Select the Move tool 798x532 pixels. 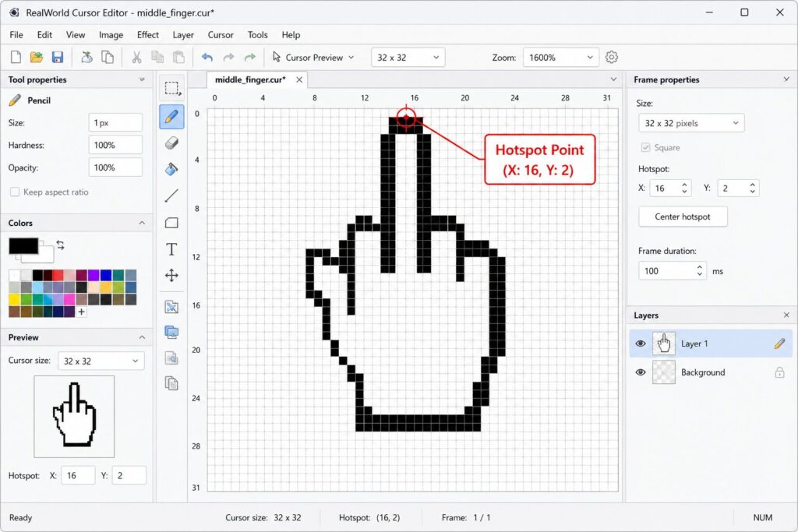tap(172, 275)
